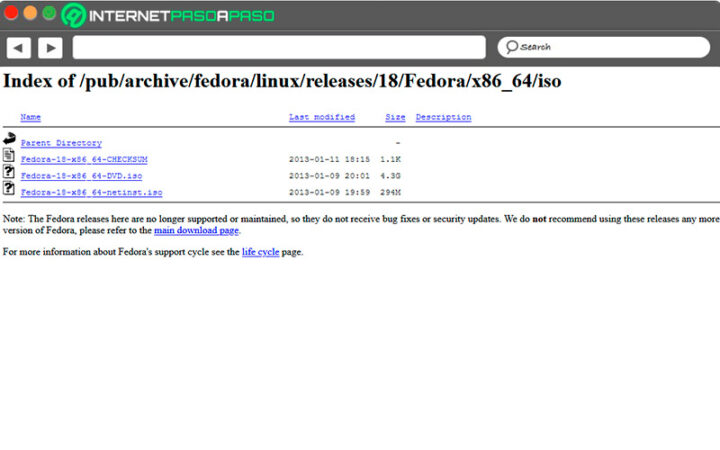Sort listing by Name column
Image resolution: width=720 pixels, height=450 pixels.
coord(30,117)
